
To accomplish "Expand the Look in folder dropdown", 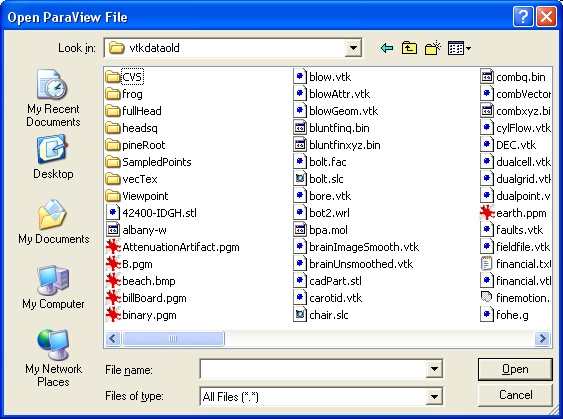I will point(353,48).
